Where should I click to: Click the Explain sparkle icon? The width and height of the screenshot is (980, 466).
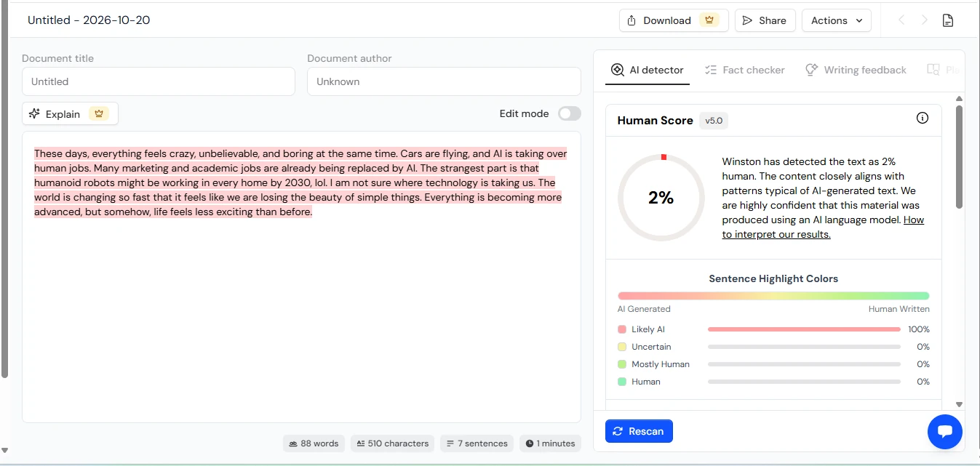click(x=34, y=113)
